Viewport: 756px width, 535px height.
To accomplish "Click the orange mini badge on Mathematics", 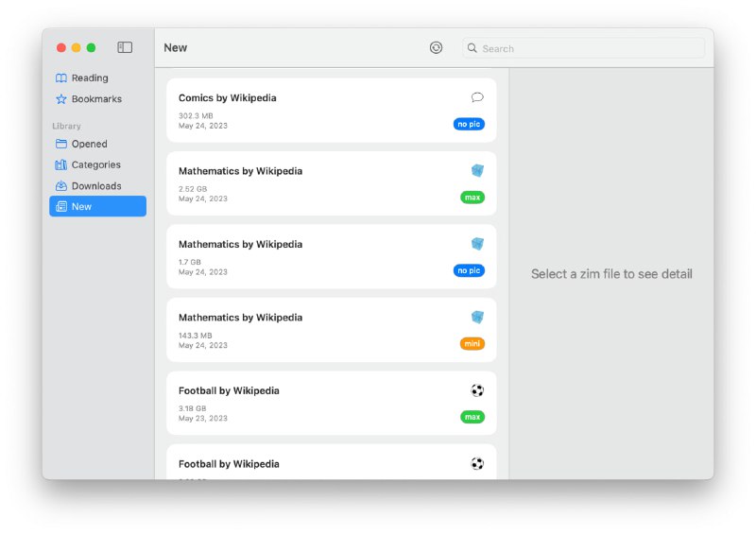I will [472, 344].
